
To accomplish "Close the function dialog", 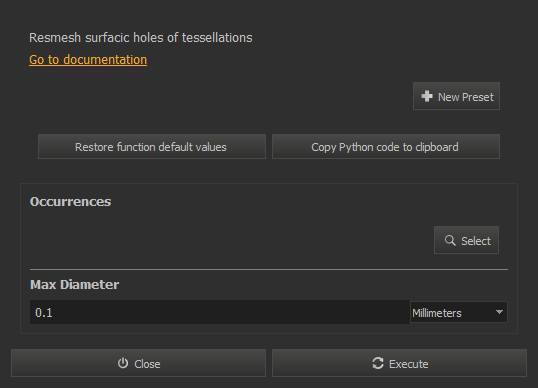I will point(138,363).
